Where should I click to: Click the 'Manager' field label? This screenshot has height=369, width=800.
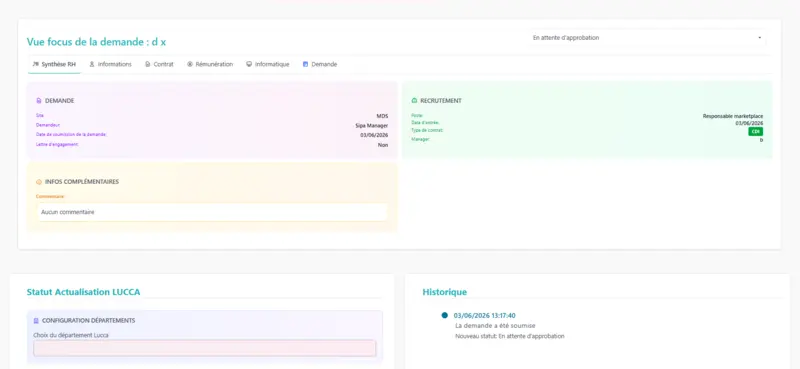(x=421, y=139)
